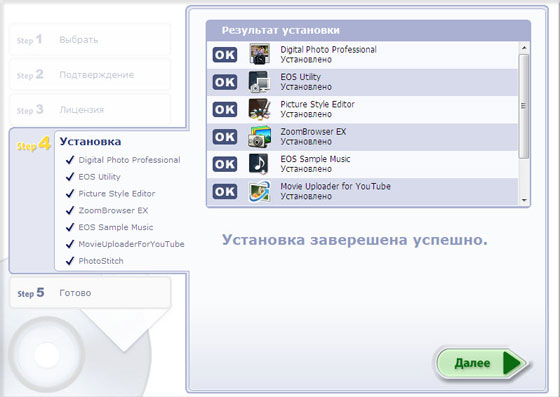Click the OK badge beside ZoomBrowser EX
This screenshot has height=397, width=560.
coord(225,137)
